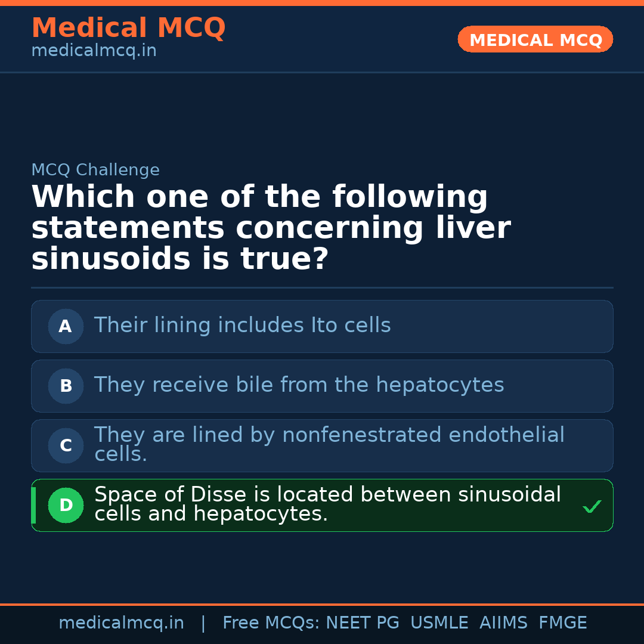Pick the Space of Disse answer text
The width and height of the screenshot is (644, 644).
pyautogui.click(x=327, y=504)
